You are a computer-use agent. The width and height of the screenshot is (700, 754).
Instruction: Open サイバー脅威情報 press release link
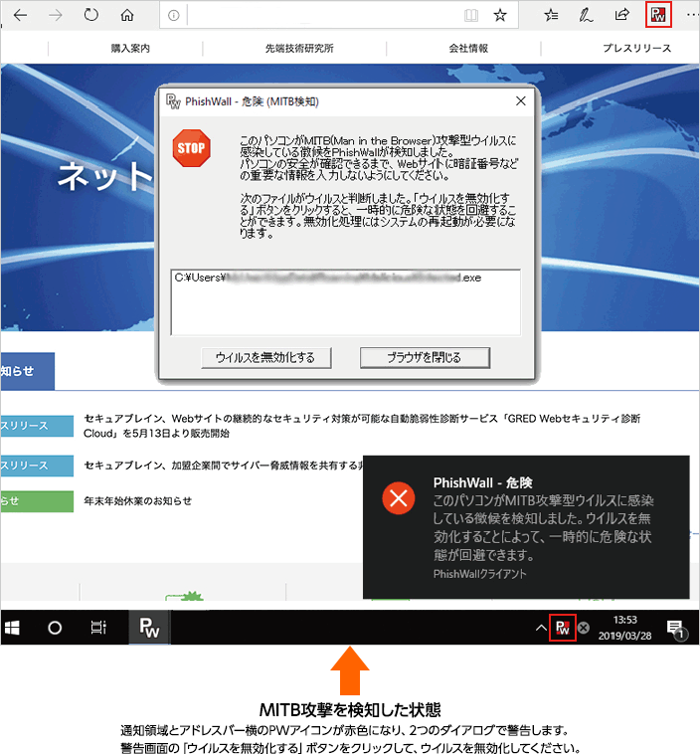tap(223, 465)
